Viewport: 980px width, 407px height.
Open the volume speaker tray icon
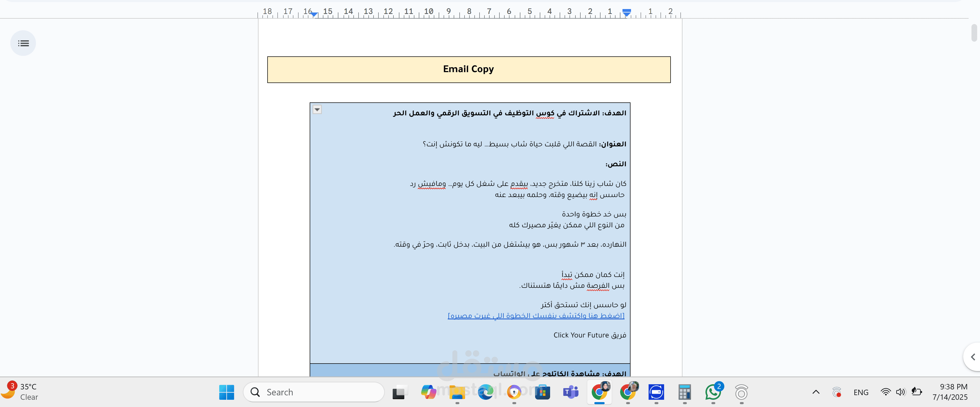click(x=900, y=392)
